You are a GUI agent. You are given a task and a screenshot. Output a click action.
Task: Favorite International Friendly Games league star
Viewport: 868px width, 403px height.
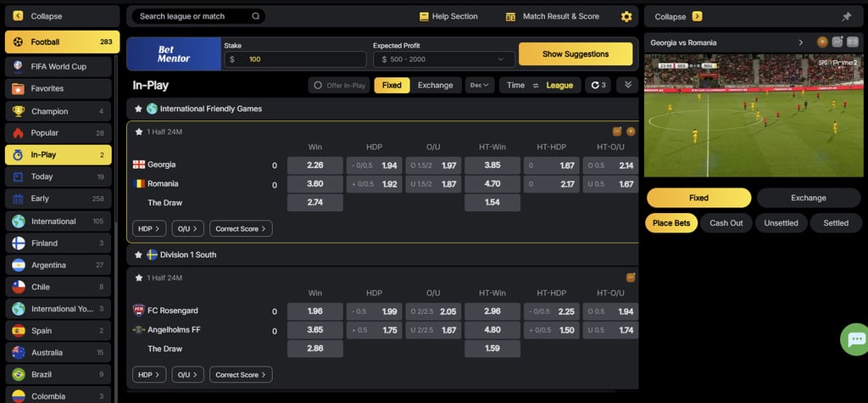tap(138, 109)
